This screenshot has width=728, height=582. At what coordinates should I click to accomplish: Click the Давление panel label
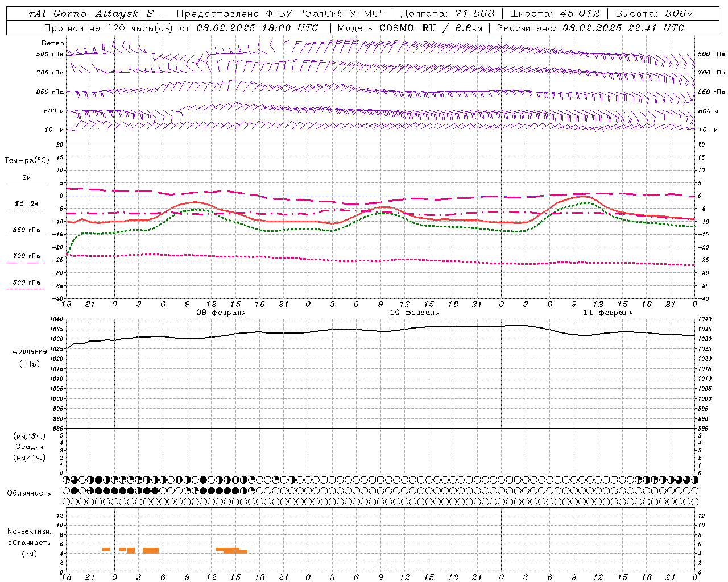click(x=30, y=351)
